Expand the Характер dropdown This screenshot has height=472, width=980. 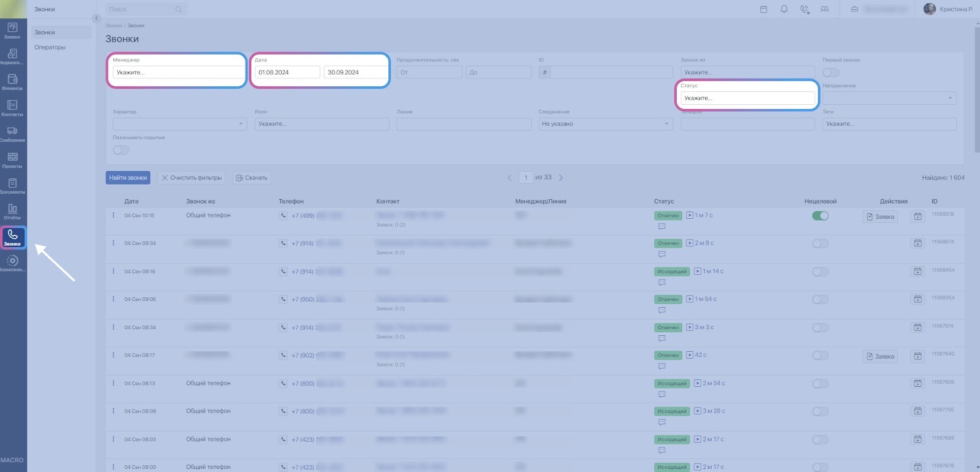[x=179, y=124]
